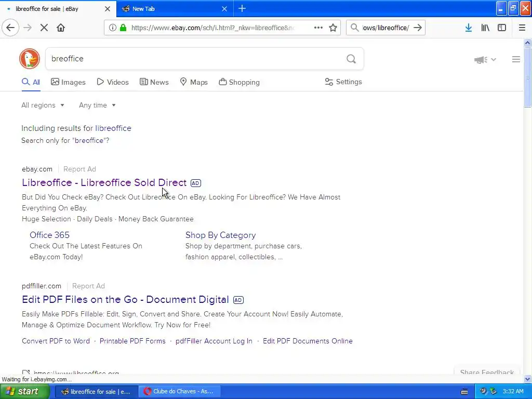The width and height of the screenshot is (532, 399).
Task: Report the pdffiller.com ad
Action: [x=88, y=286]
